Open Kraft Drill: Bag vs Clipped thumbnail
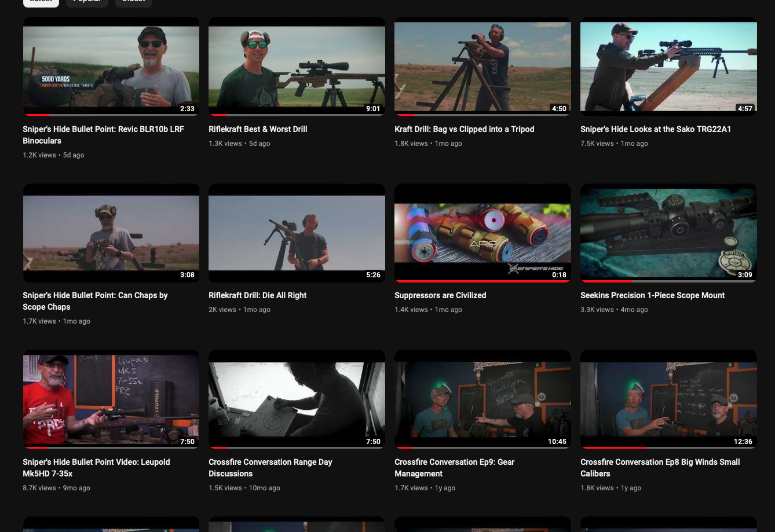 point(482,66)
